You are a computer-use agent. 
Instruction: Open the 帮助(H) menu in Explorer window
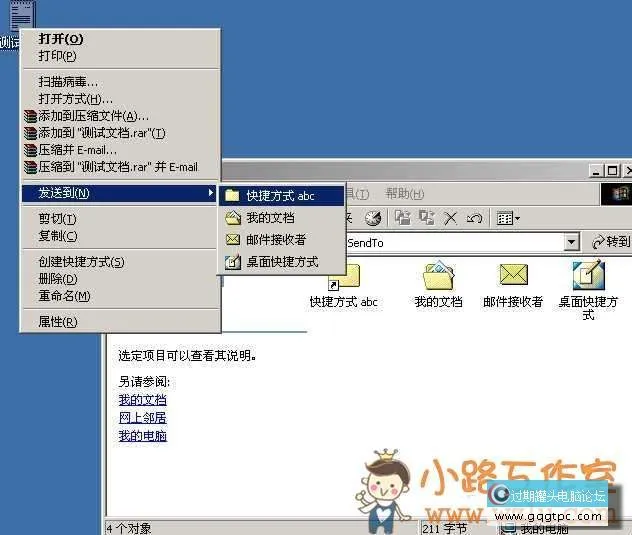tap(404, 194)
